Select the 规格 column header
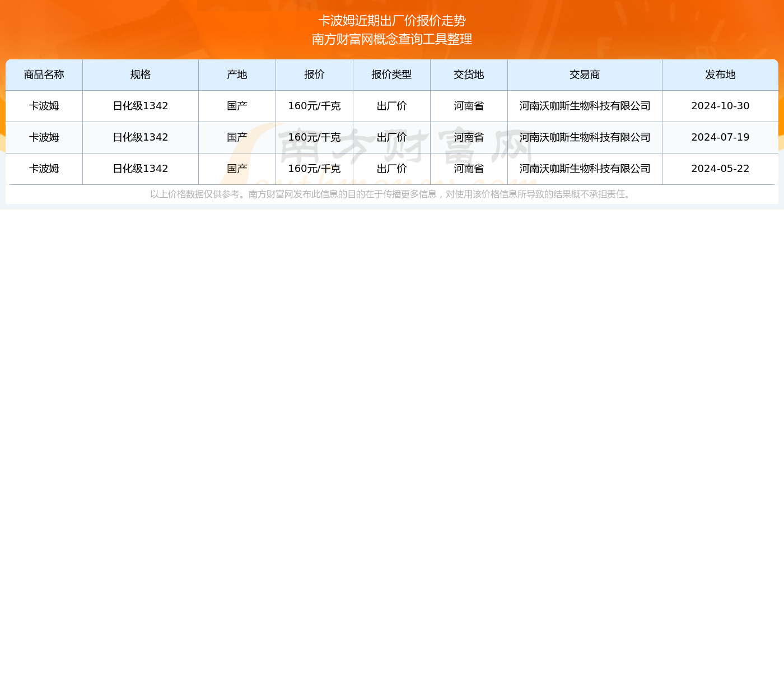Viewport: 784px width, 675px height. tap(141, 75)
